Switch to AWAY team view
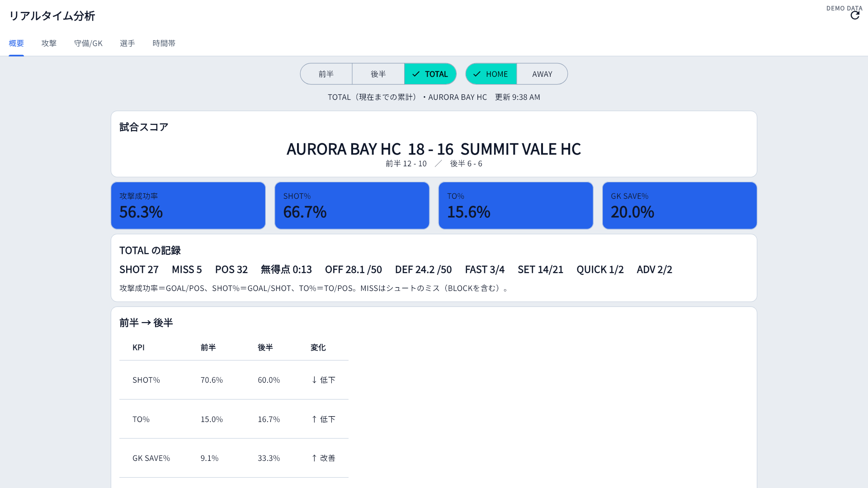Image resolution: width=868 pixels, height=488 pixels. [542, 74]
